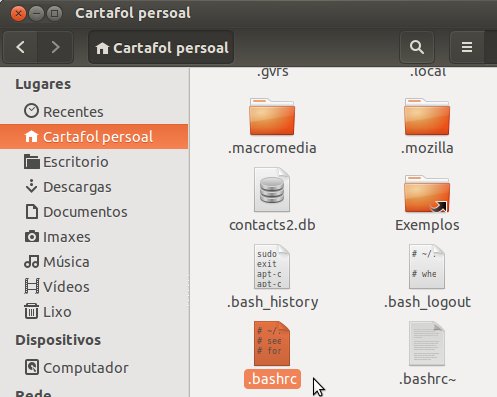The width and height of the screenshot is (497, 397).
Task: Click the document icon beside Documentos
Action: click(x=32, y=211)
